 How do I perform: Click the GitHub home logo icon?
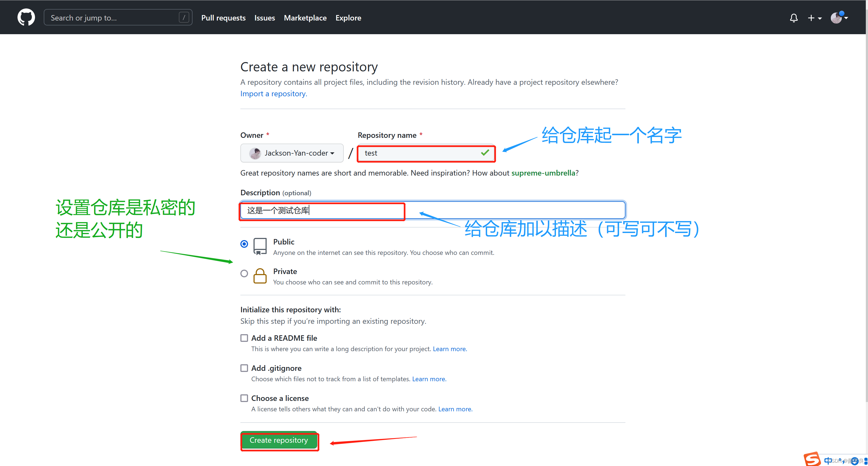27,17
